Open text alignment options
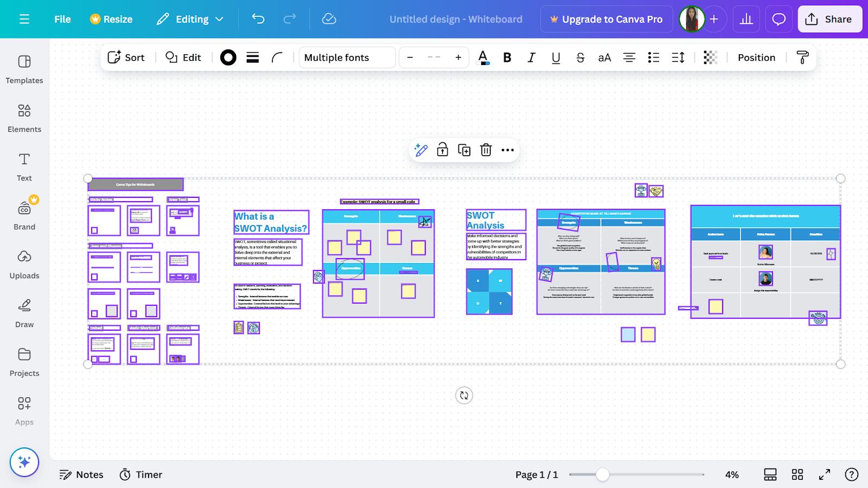This screenshot has height=488, width=868. (x=629, y=57)
